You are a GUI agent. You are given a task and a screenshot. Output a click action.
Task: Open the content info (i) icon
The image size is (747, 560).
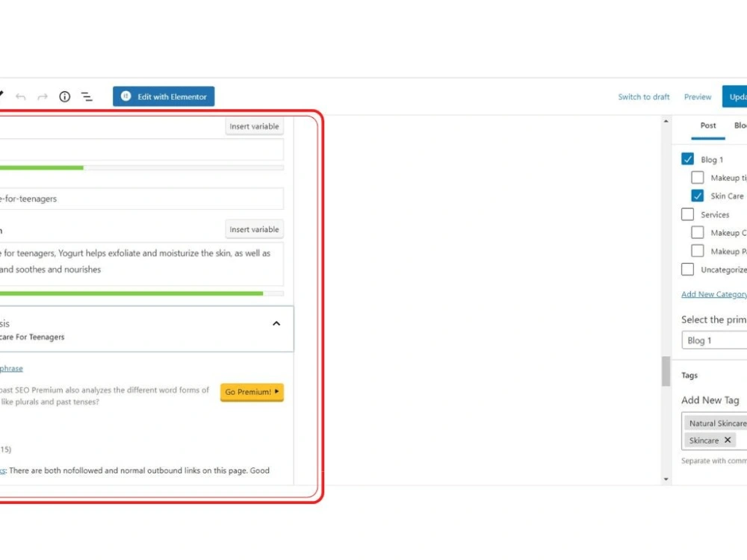pos(65,96)
